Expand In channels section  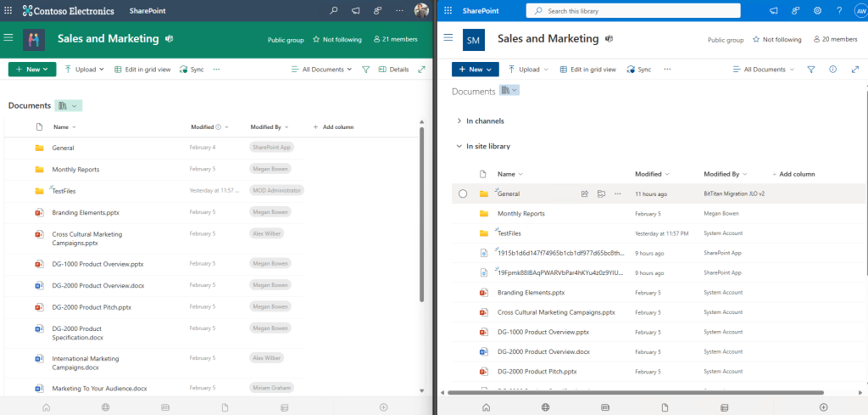point(459,121)
